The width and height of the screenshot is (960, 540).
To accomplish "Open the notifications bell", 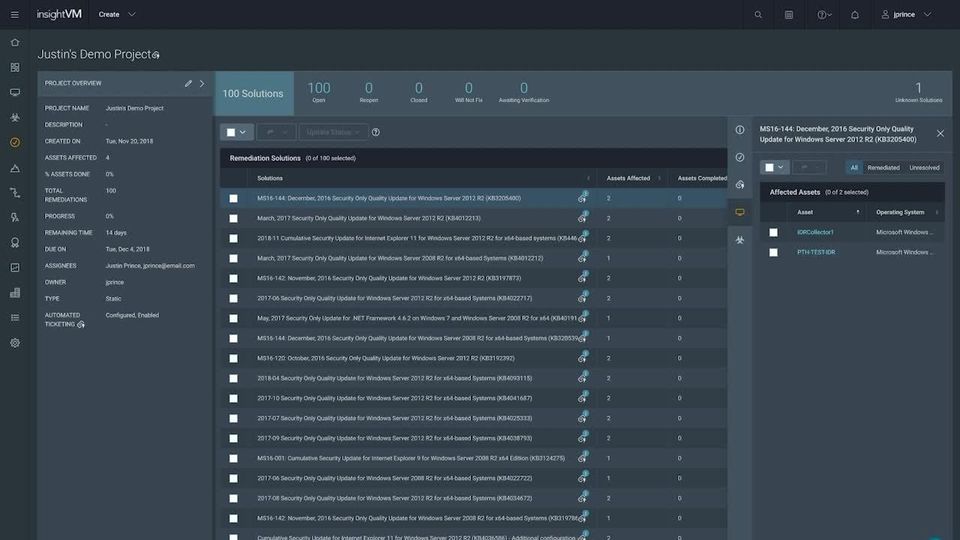I will (855, 15).
